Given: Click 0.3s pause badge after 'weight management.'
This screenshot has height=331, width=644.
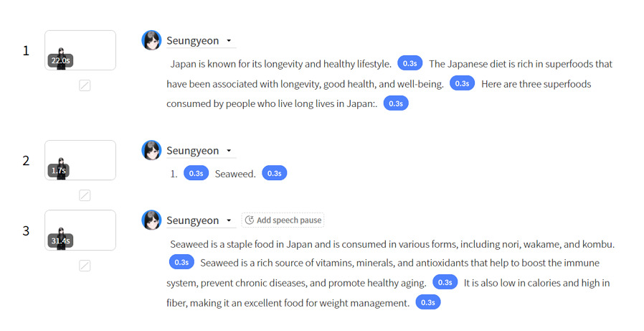Looking at the screenshot, I should pos(428,302).
